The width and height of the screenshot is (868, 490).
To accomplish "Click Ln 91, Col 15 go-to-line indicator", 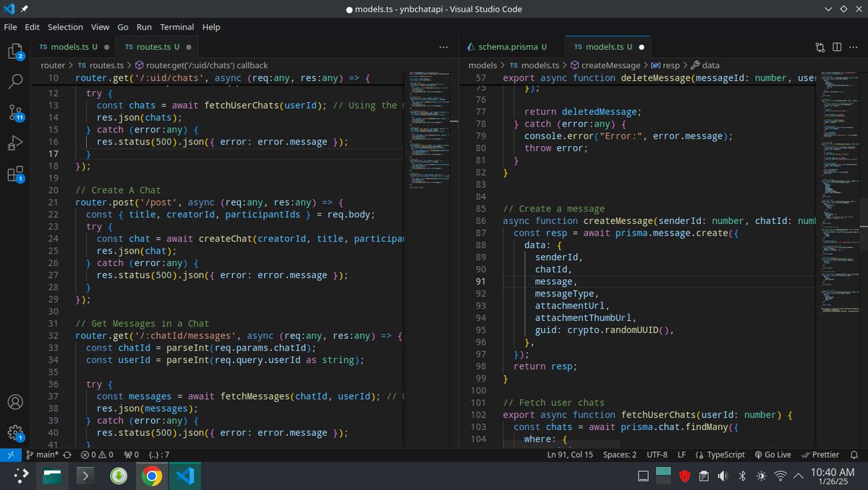I will point(570,455).
